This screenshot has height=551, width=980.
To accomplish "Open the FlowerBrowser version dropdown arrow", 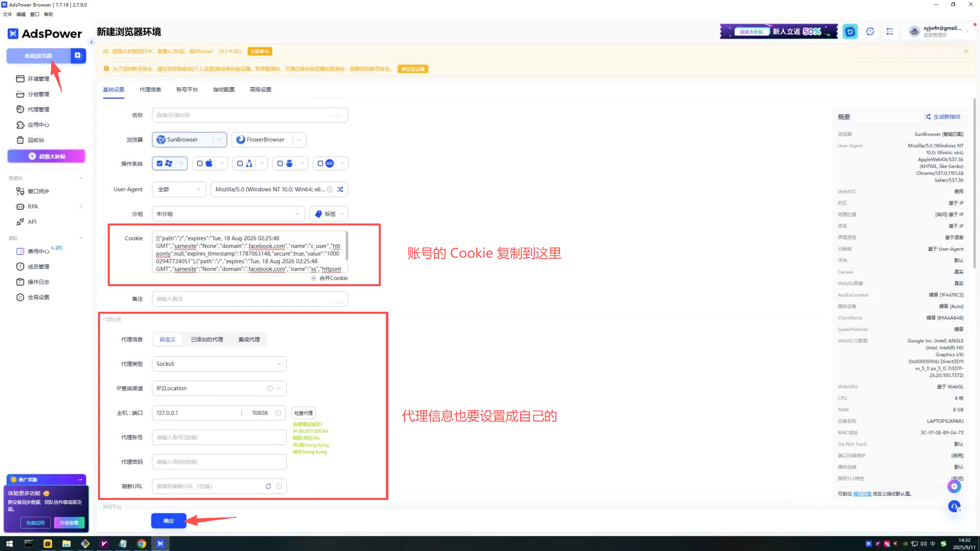I will coord(299,139).
